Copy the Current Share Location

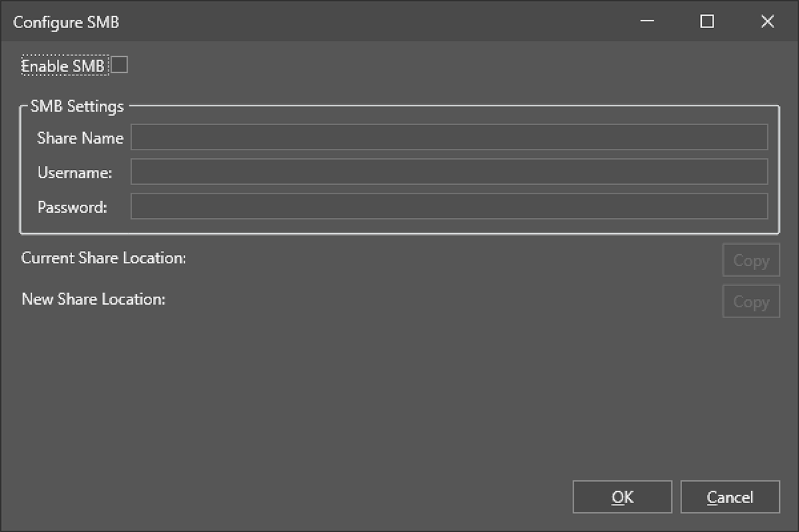750,261
